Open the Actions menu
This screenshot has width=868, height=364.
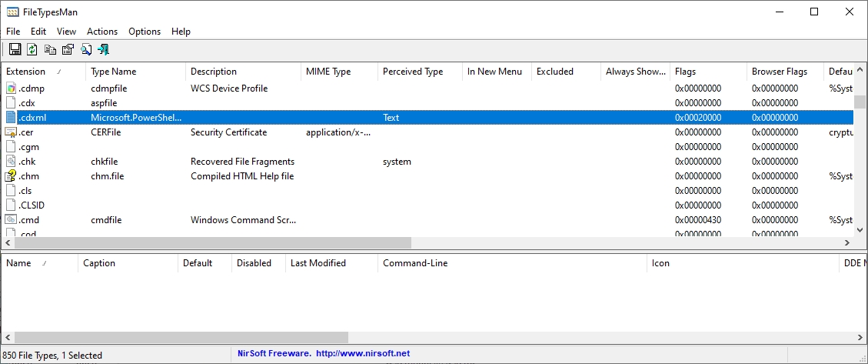coord(102,32)
